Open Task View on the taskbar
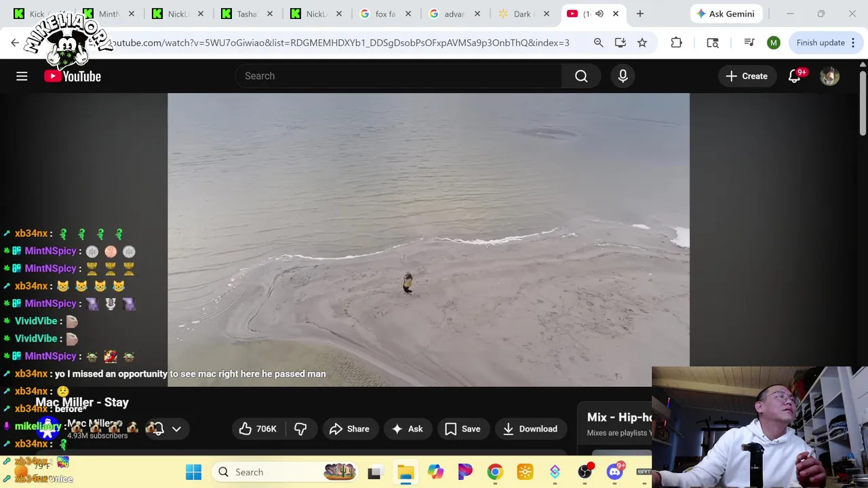The image size is (868, 488). coord(374,472)
